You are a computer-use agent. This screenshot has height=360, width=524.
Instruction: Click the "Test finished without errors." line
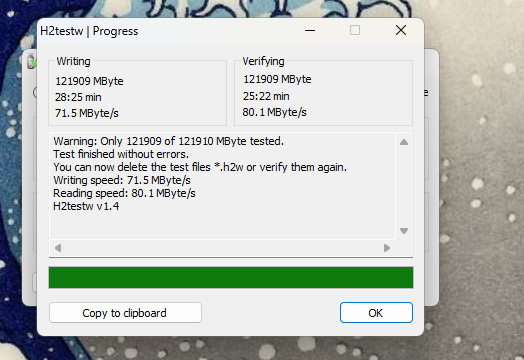point(121,154)
